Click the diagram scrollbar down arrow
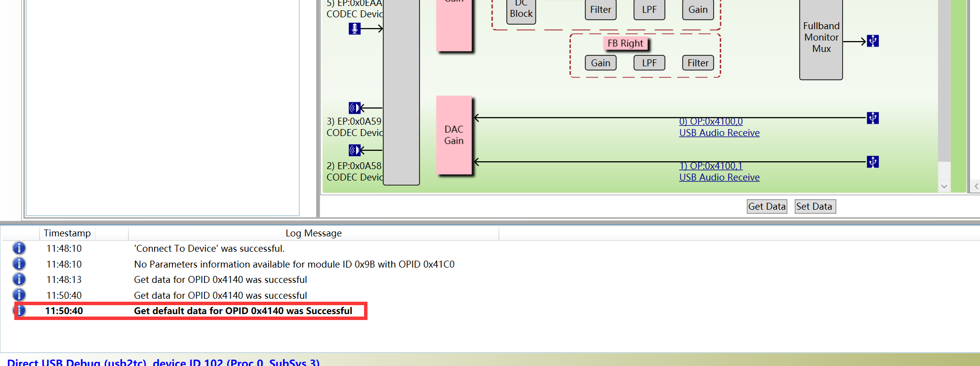The height and width of the screenshot is (366, 980). coord(944,186)
